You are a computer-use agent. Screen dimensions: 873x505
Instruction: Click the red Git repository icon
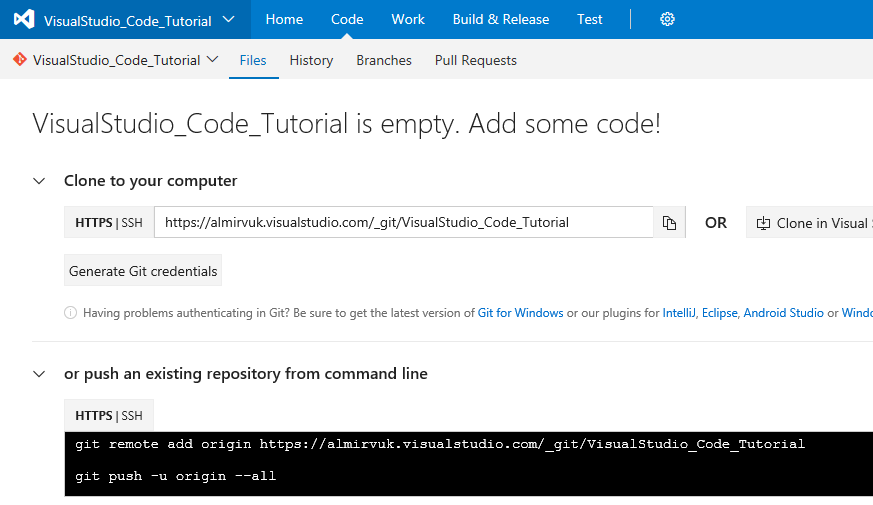point(20,59)
